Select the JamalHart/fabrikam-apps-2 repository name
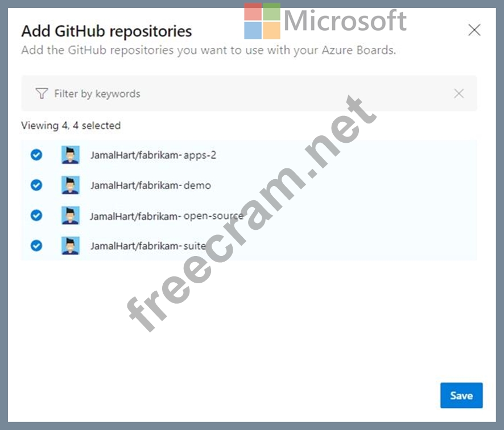 [153, 155]
